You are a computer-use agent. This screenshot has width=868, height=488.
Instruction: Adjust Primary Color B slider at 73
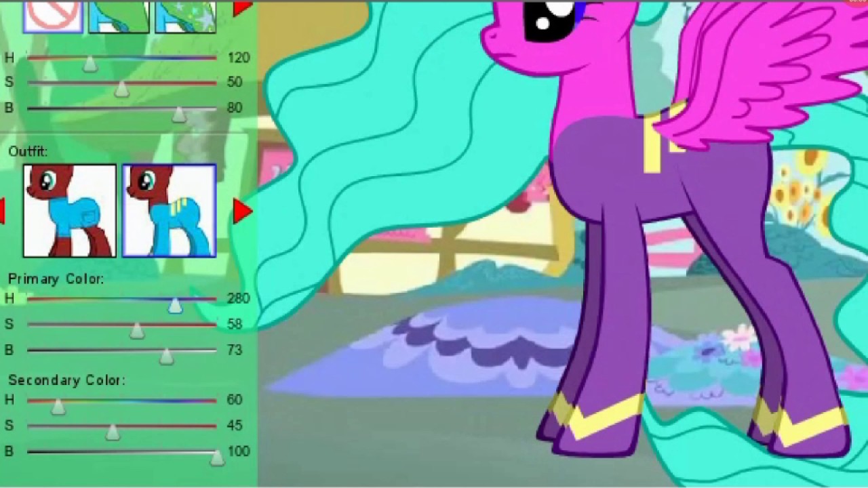tap(166, 357)
